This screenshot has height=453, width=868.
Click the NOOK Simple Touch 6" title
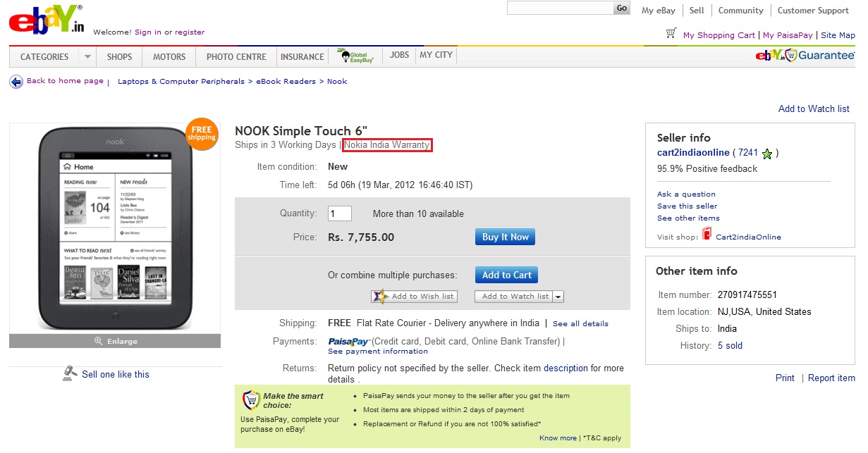[x=301, y=130]
